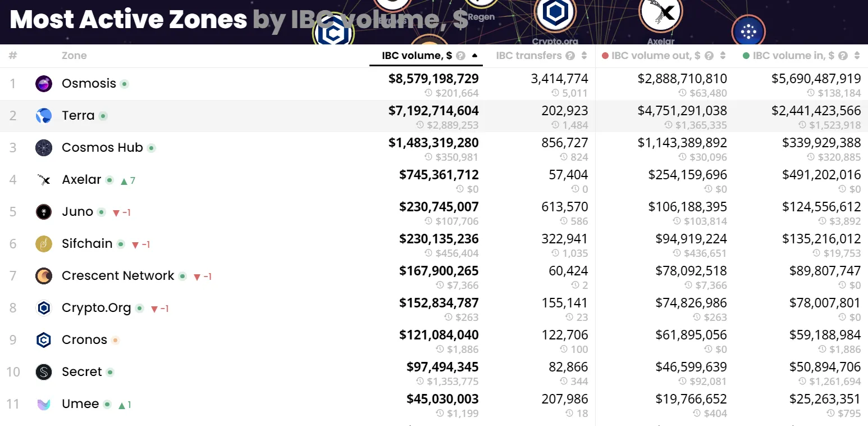Click Juno rank down indicator

(122, 212)
